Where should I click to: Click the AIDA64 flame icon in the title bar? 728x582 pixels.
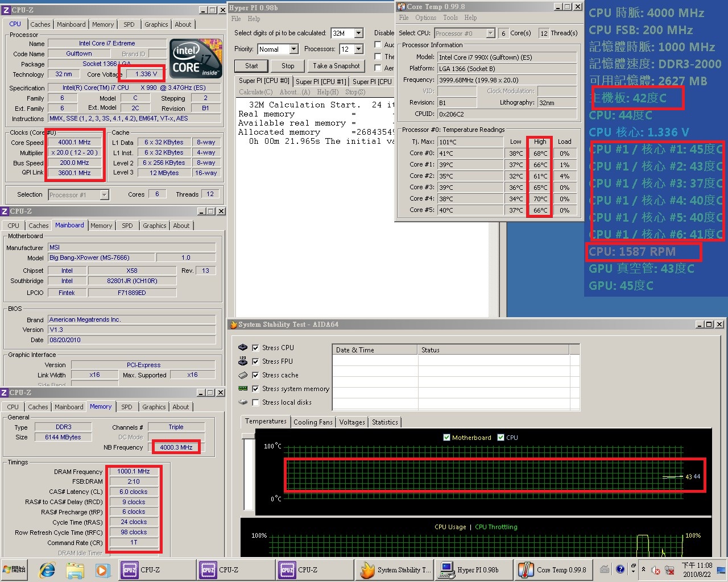click(233, 325)
